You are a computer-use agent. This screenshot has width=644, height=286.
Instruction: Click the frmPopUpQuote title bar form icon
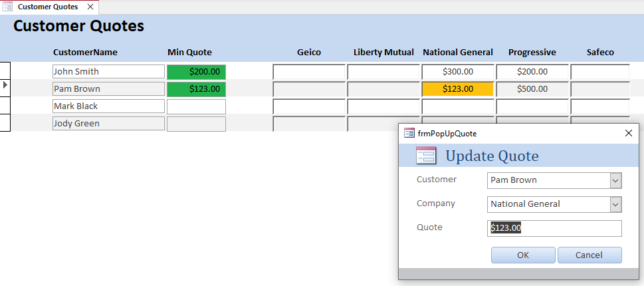tap(409, 133)
